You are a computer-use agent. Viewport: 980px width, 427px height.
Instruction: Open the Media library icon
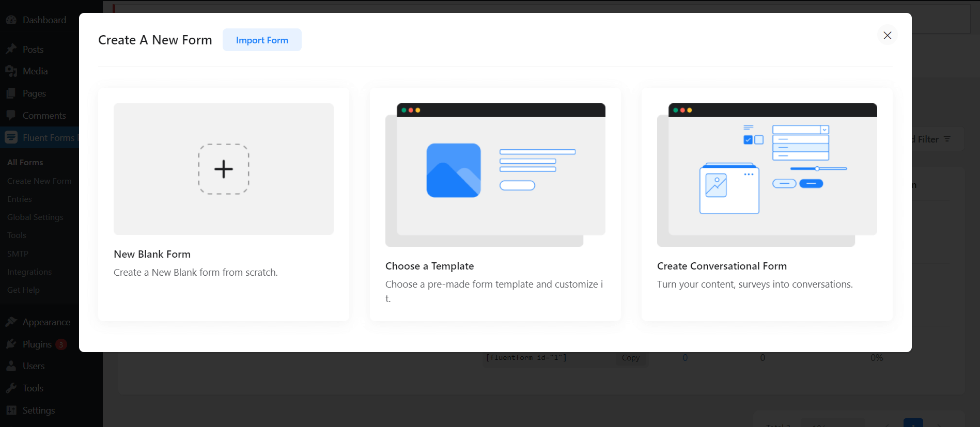tap(11, 71)
